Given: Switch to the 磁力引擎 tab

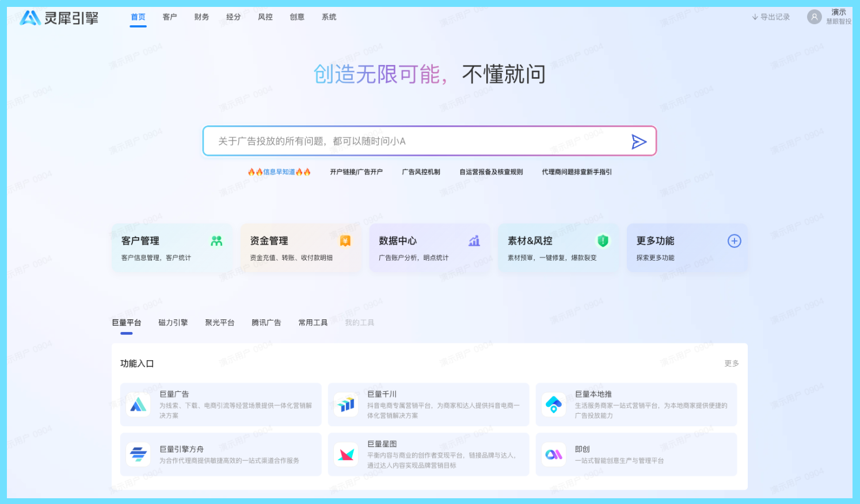Looking at the screenshot, I should (x=173, y=323).
